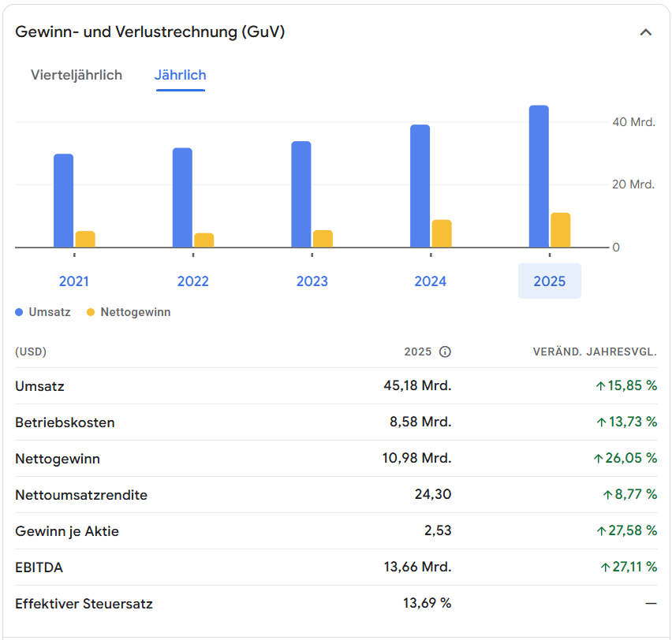The height and width of the screenshot is (640, 672).
Task: Click the 2022 blue Umsatz bar
Action: pos(182,198)
